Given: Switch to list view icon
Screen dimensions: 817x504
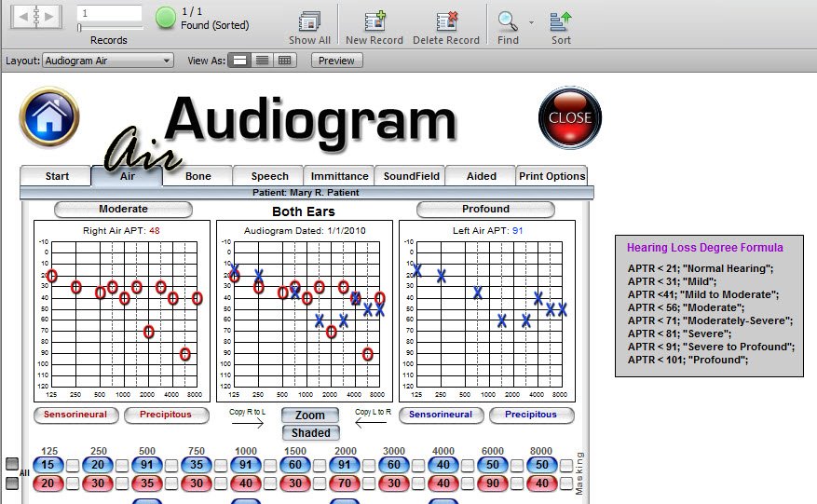Looking at the screenshot, I should (x=262, y=61).
